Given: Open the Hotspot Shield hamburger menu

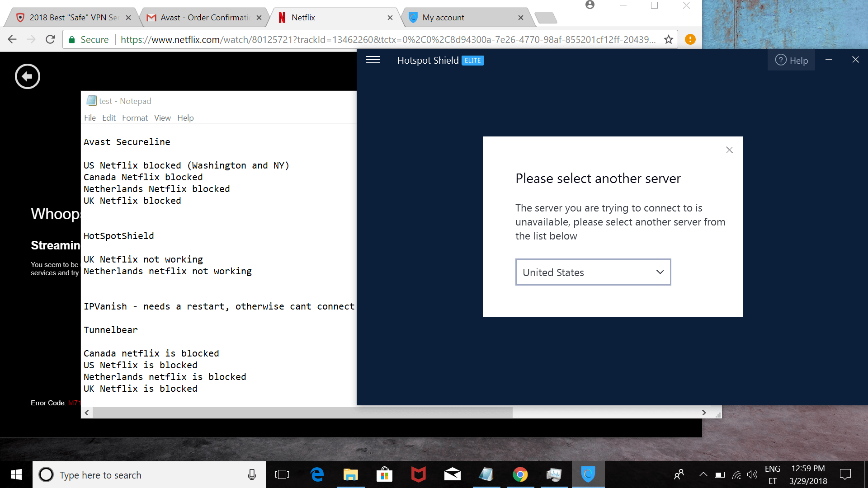Looking at the screenshot, I should 373,60.
